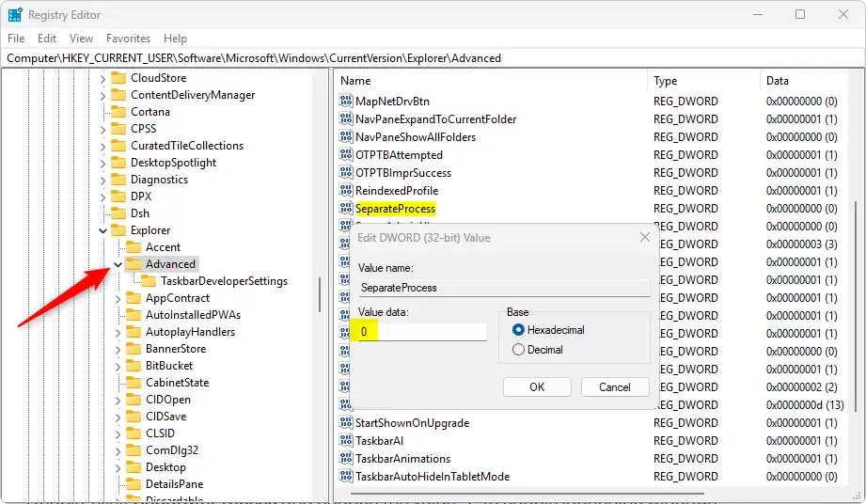
Task: Click the DWORD icon next to StartShownOnUpgrade
Action: coord(346,423)
